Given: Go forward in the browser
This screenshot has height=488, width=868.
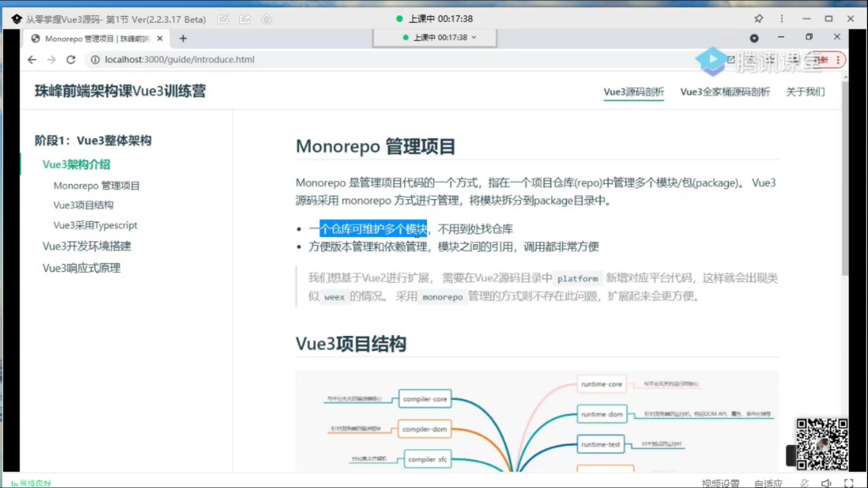Looking at the screenshot, I should (51, 60).
